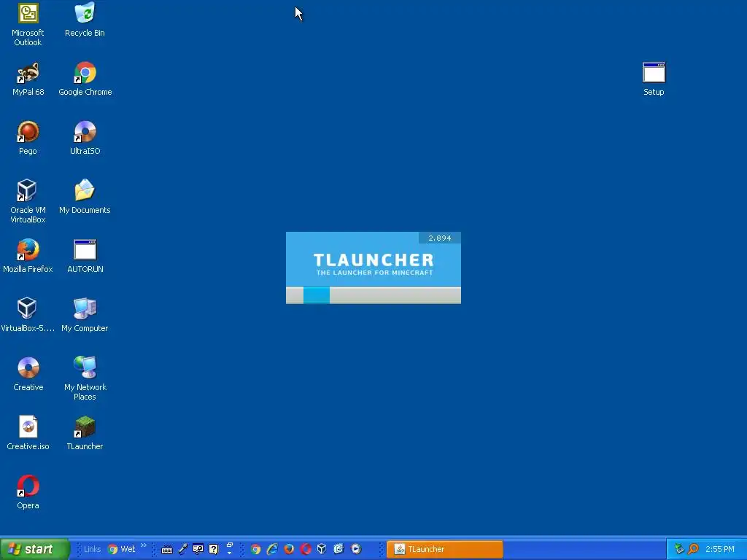Select the Google Chrome desktop shortcut
747x560 pixels.
[x=85, y=79]
